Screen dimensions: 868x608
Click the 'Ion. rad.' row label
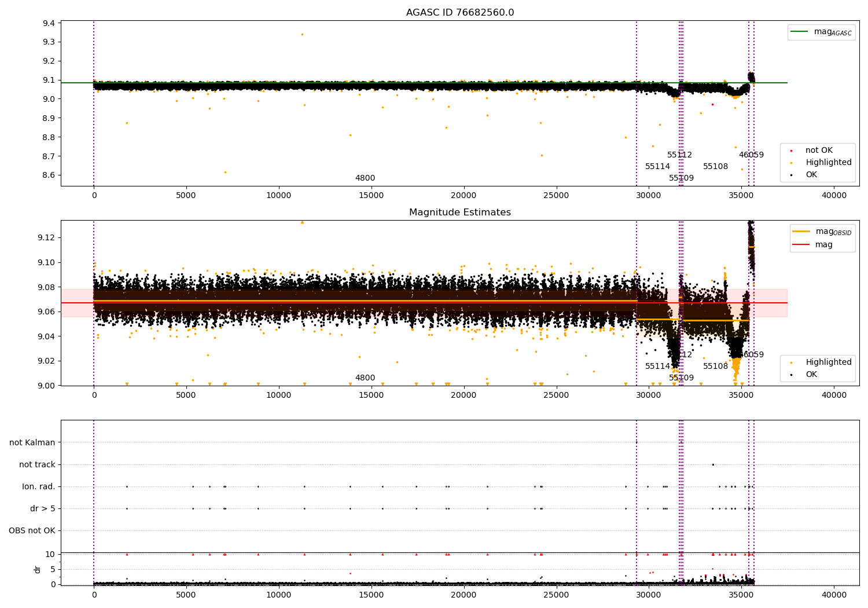(39, 486)
